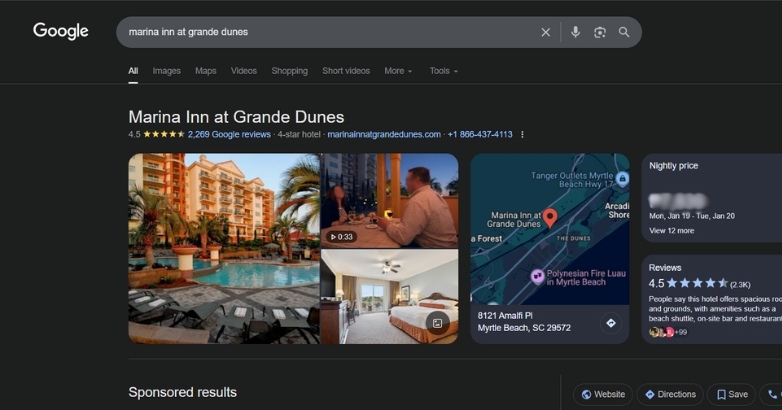
Task: Click the Directions button
Action: pos(670,395)
